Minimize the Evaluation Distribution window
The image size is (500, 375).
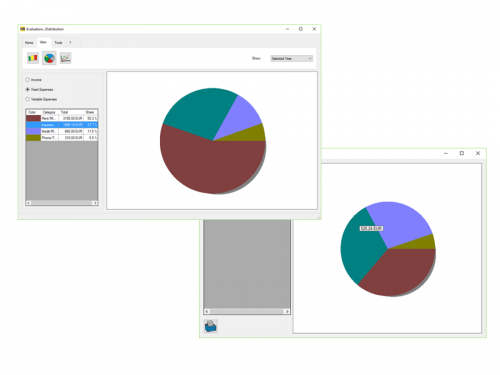(x=287, y=29)
